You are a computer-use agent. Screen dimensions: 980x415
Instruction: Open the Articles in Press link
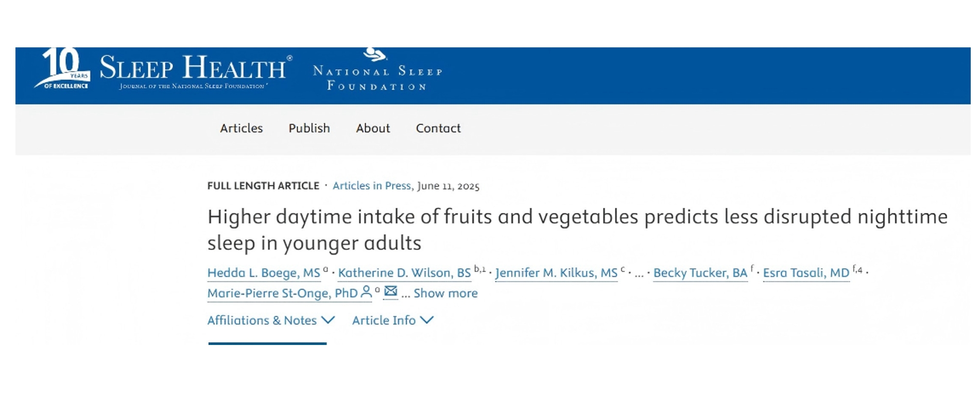point(371,186)
